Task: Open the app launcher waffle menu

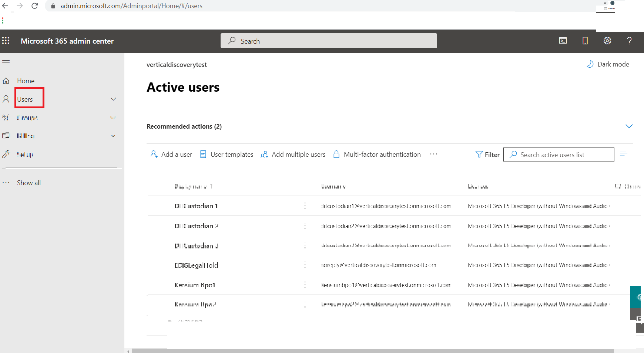Action: coord(6,41)
